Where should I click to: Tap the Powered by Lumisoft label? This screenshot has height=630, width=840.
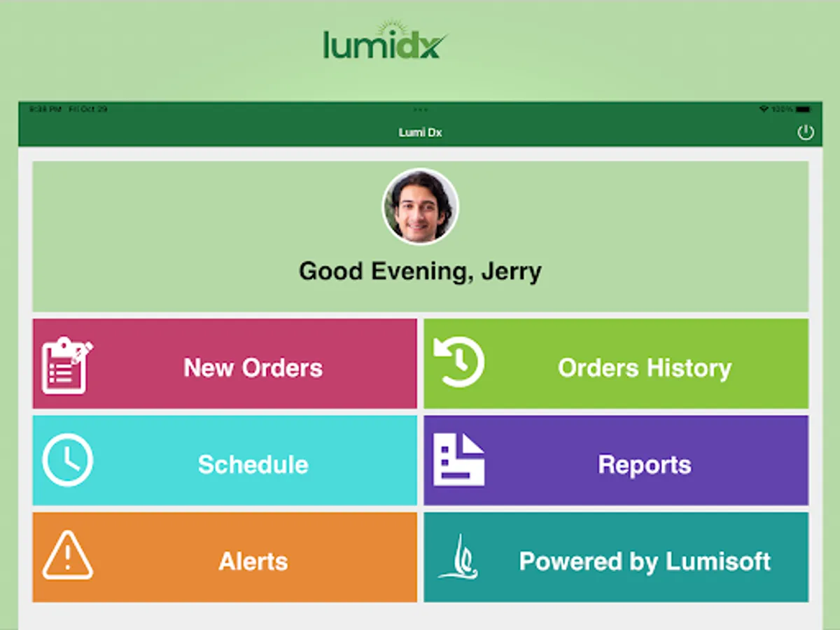[x=644, y=561]
